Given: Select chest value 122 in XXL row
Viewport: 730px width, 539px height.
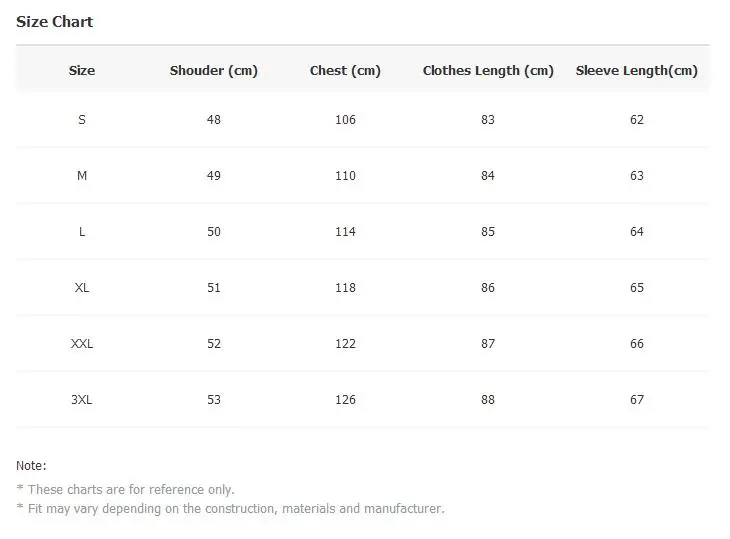Looking at the screenshot, I should pos(345,344).
